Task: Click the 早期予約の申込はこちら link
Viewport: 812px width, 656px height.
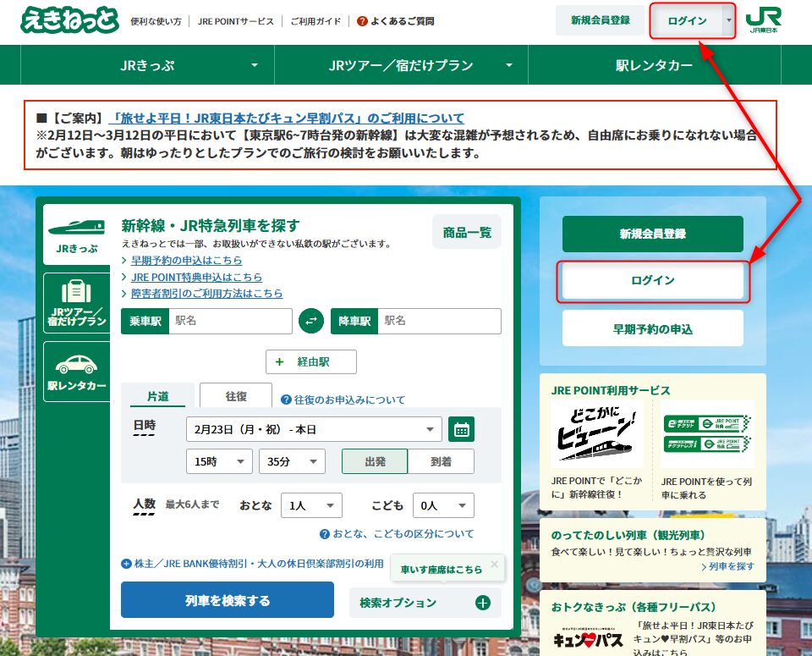Action: 186,260
